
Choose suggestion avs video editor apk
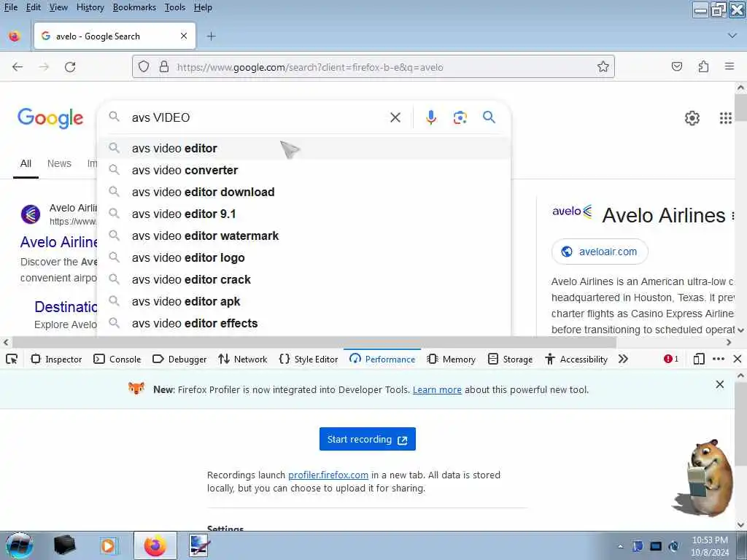[x=304, y=301]
